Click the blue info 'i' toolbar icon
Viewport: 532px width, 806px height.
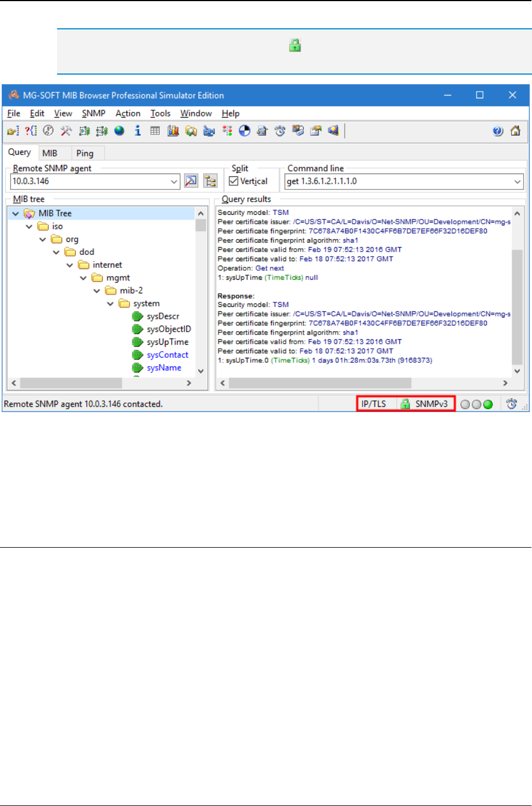pyautogui.click(x=137, y=131)
